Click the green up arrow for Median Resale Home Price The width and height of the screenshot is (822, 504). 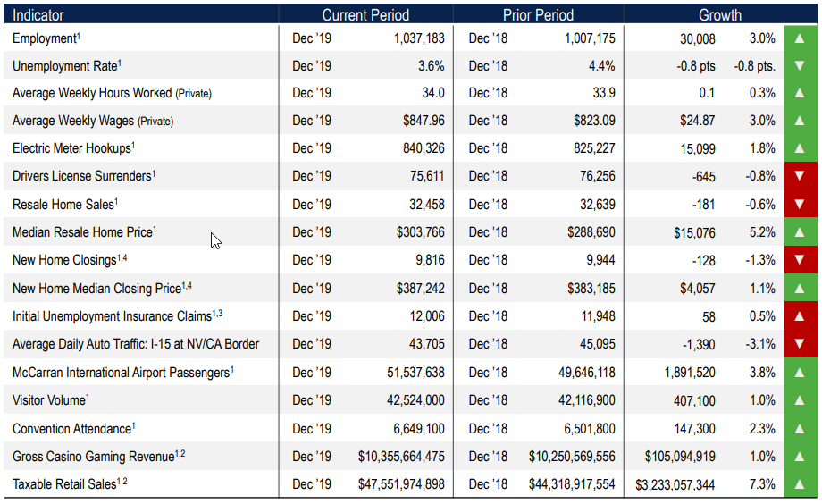click(x=800, y=232)
